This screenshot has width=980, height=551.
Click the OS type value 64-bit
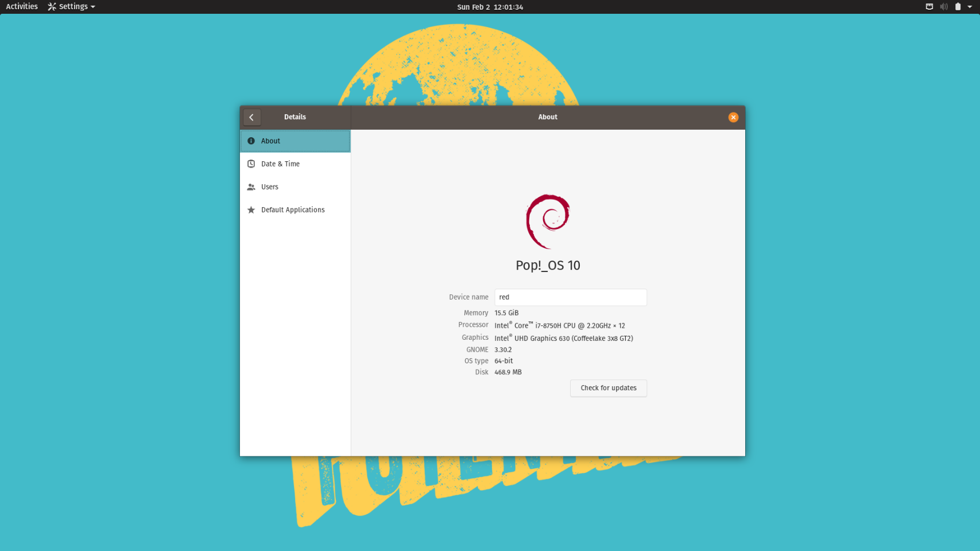click(x=503, y=361)
